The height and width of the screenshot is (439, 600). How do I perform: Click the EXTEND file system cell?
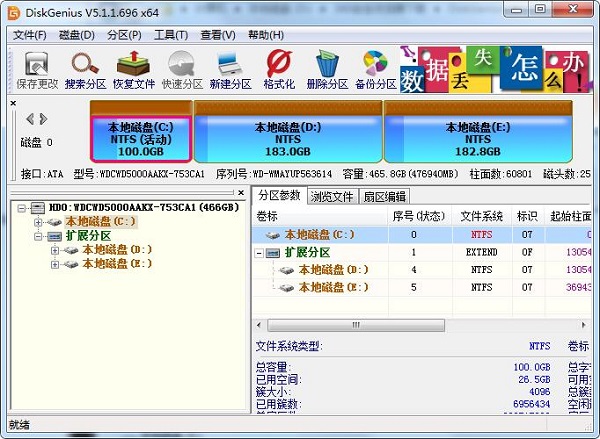(482, 252)
